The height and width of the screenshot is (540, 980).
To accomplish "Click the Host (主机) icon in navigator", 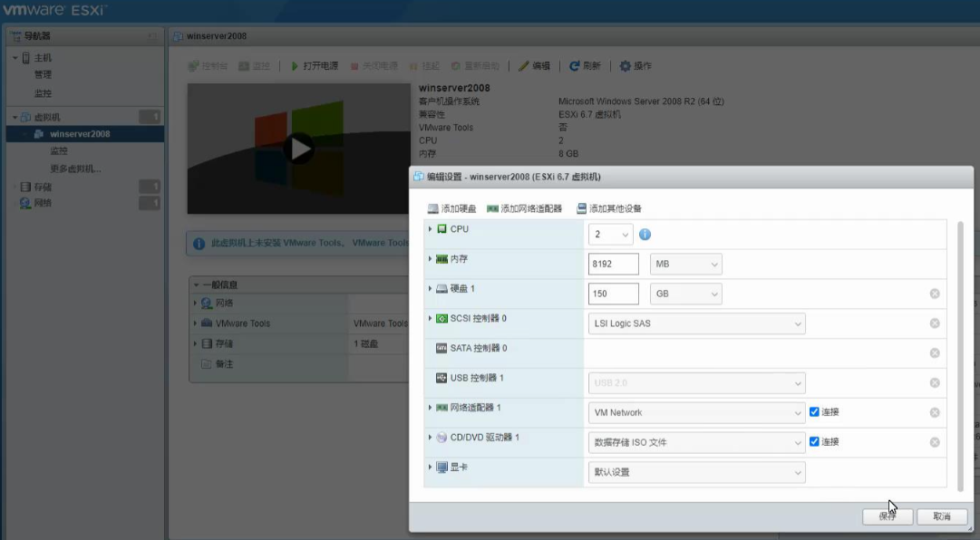I will coord(26,57).
